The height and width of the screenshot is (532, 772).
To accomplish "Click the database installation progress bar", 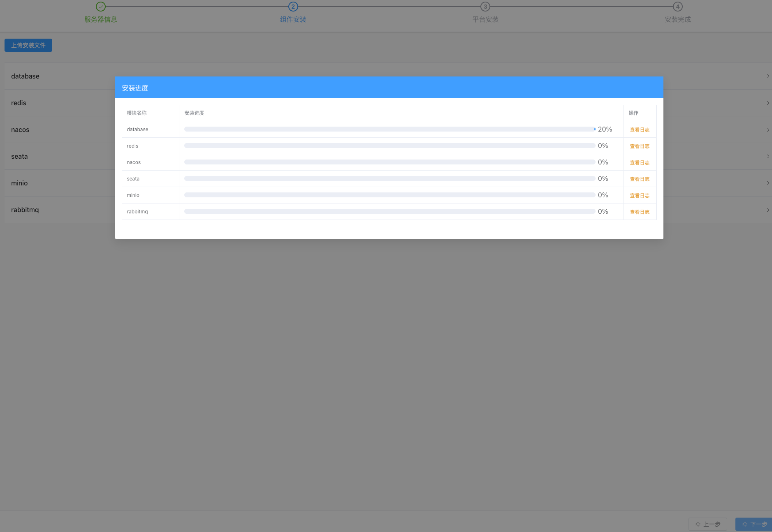I will (x=389, y=129).
